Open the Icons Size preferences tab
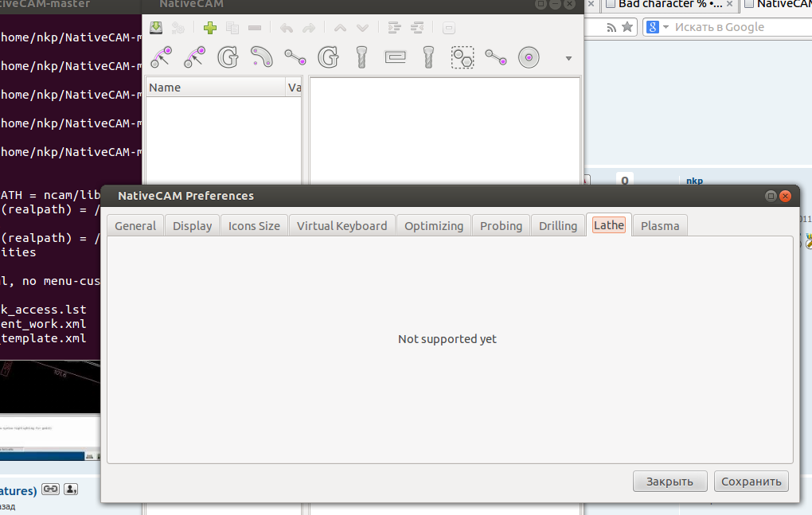 tap(254, 226)
